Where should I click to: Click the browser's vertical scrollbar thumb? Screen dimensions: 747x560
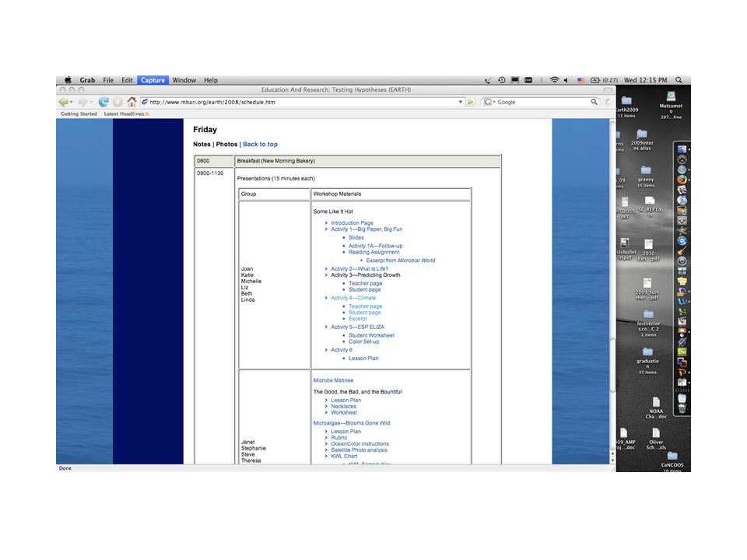612,364
